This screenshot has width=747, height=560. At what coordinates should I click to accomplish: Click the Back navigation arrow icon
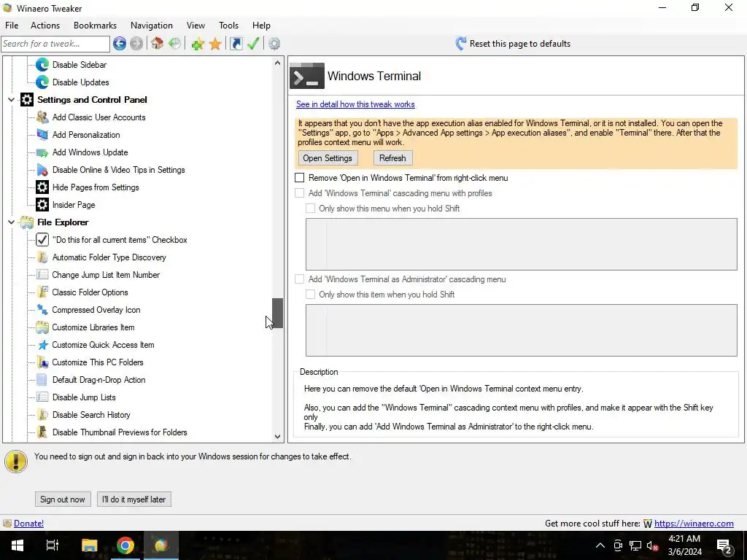pyautogui.click(x=120, y=44)
